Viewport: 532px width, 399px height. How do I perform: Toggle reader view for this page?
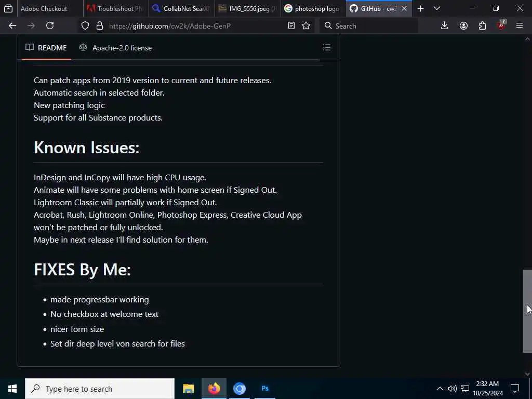pos(291,26)
